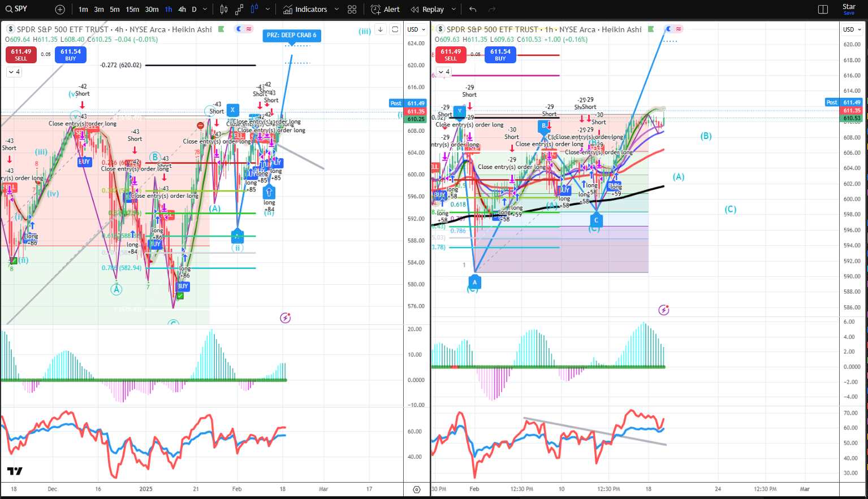This screenshot has height=499, width=868.
Task: Choose the line-break chart style icon
Action: [x=239, y=10]
